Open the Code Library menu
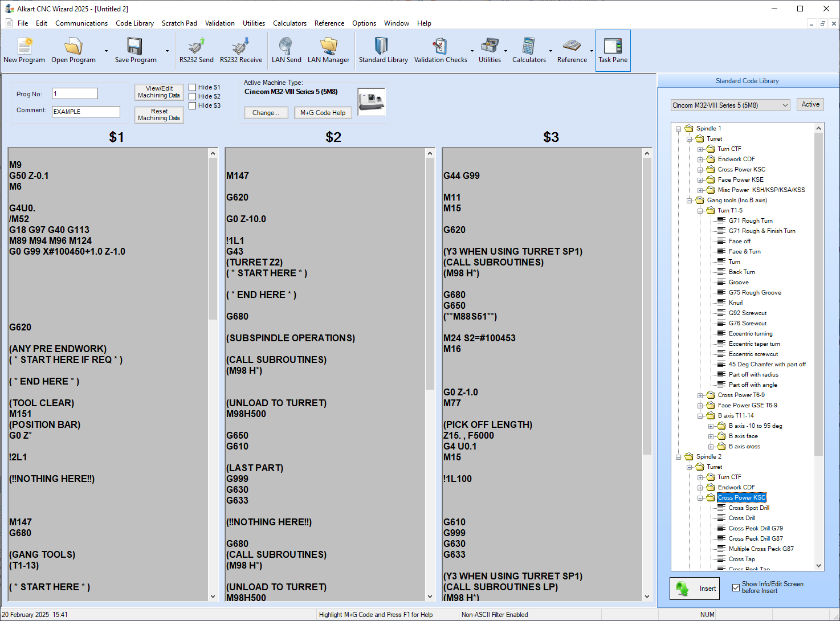The height and width of the screenshot is (621, 840). 134,23
